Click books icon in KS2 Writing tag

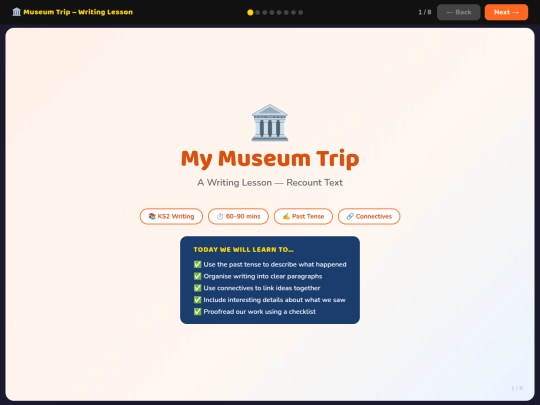coord(152,216)
